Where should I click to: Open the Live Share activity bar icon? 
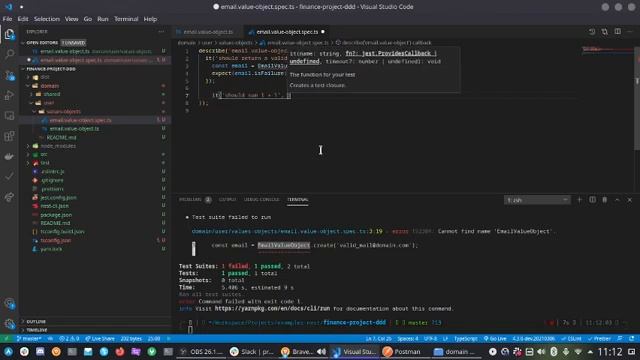tap(9, 197)
